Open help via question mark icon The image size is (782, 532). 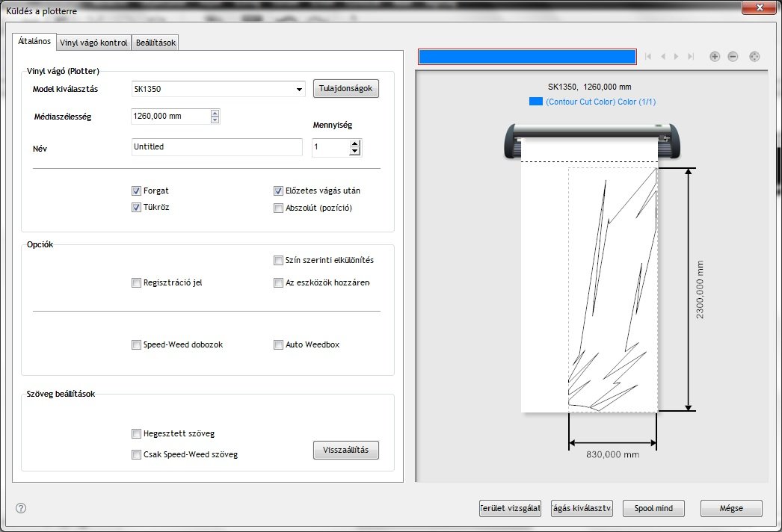coord(21,508)
